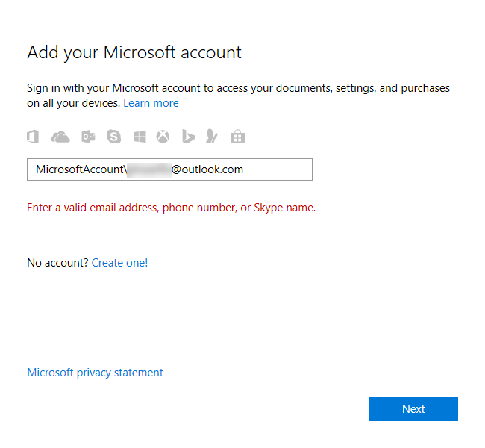Click the Xbox icon

click(163, 136)
